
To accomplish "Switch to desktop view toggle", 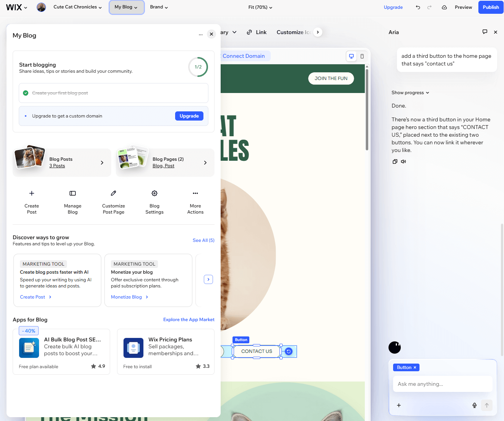I will (351, 56).
